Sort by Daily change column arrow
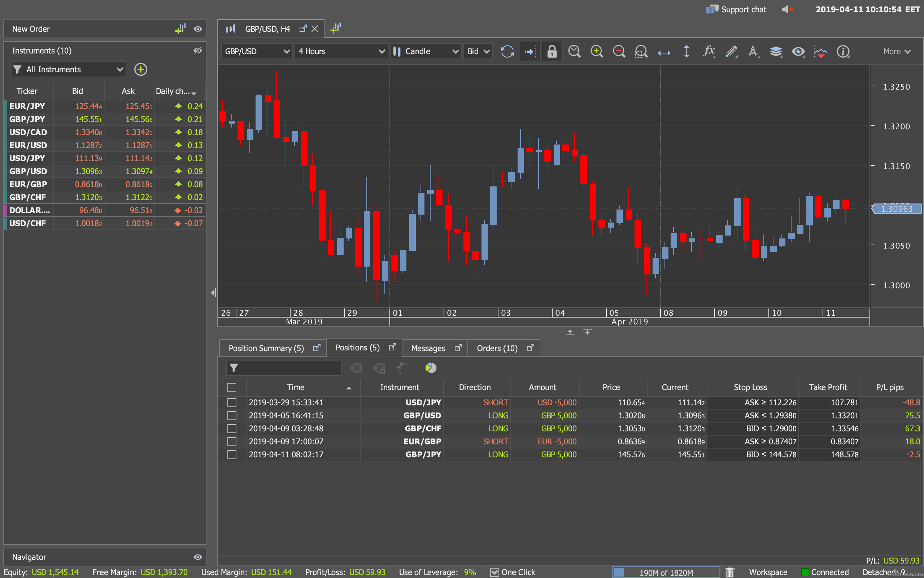The height and width of the screenshot is (578, 924). click(194, 93)
